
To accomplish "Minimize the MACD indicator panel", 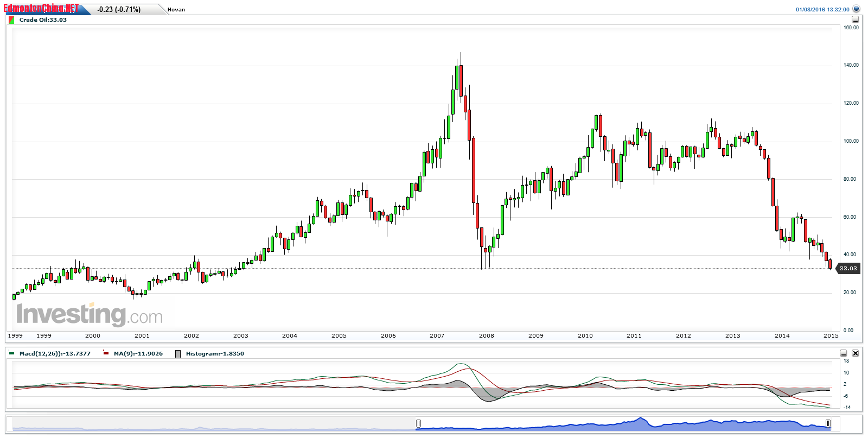I will pos(844,353).
